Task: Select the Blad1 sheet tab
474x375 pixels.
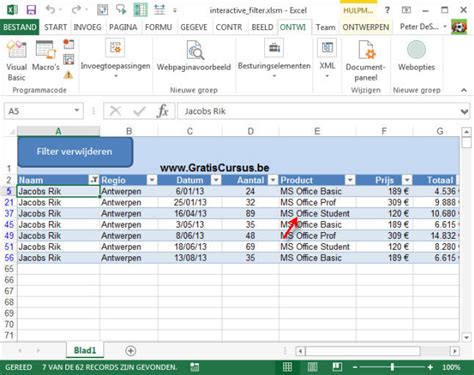Action: (85, 350)
